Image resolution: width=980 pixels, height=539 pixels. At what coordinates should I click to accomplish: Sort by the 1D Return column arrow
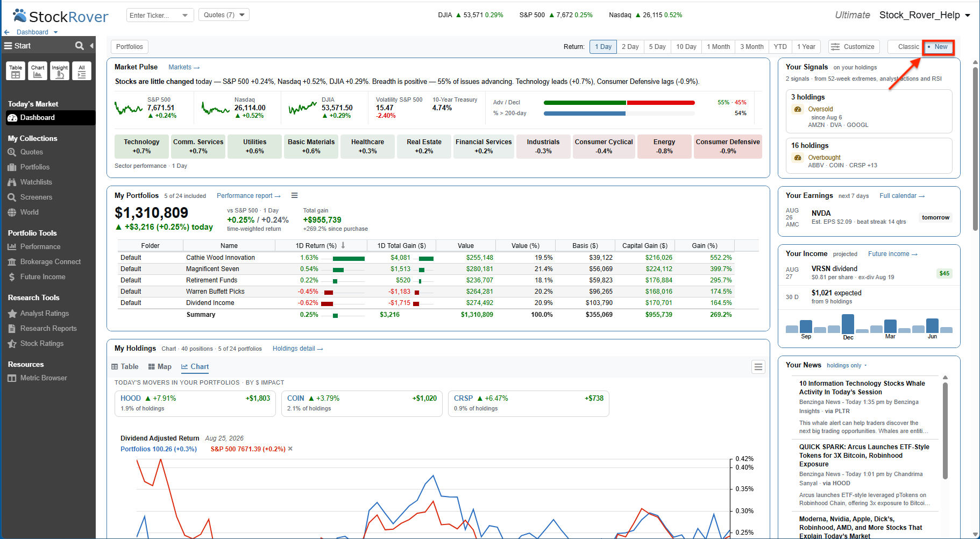pyautogui.click(x=343, y=245)
